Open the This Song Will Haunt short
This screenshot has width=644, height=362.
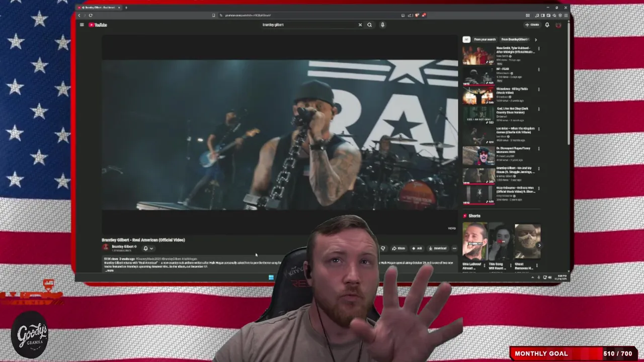click(x=501, y=241)
